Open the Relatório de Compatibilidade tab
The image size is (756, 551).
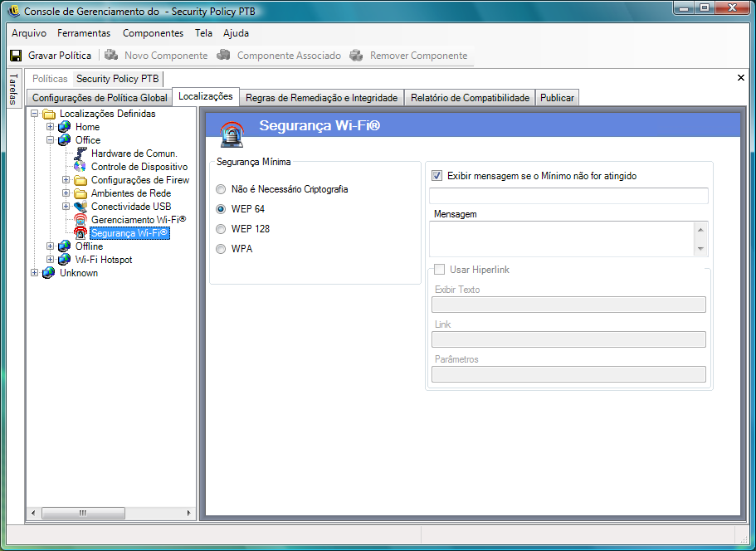click(470, 98)
